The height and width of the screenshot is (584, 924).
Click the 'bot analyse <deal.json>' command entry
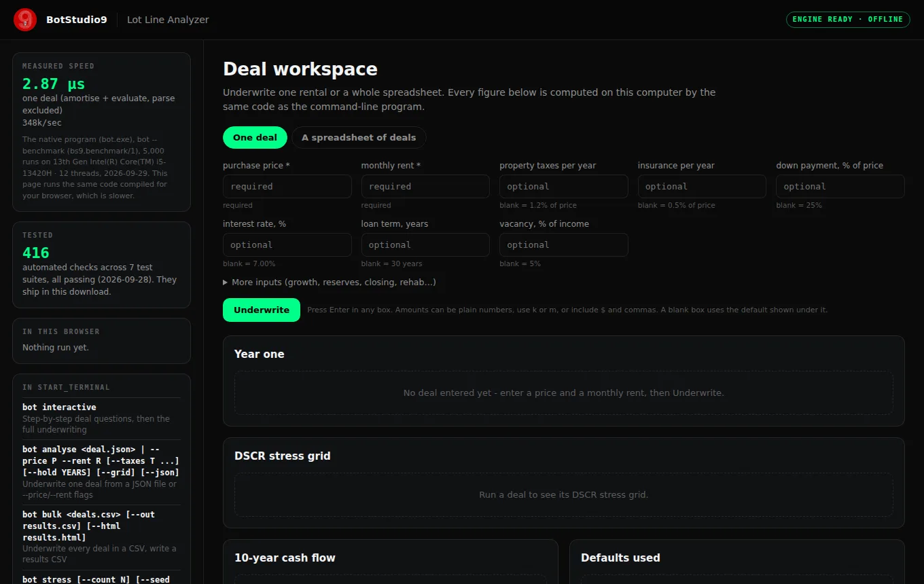pos(101,472)
